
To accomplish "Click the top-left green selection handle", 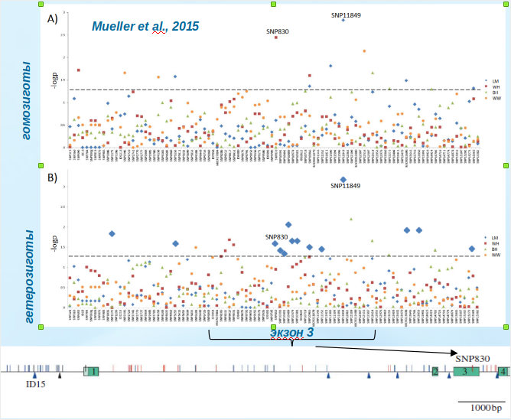I will point(41,5).
